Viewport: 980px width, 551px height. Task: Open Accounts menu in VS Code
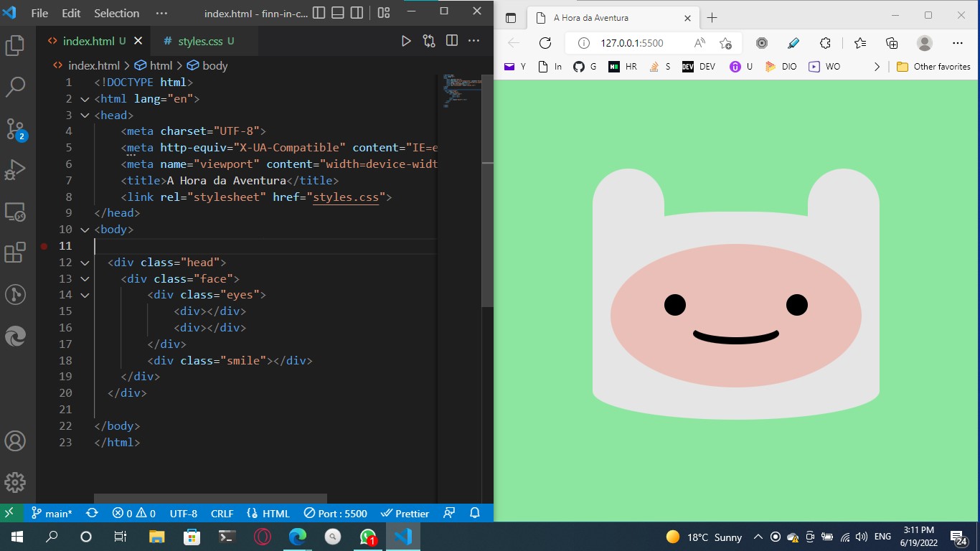15,441
